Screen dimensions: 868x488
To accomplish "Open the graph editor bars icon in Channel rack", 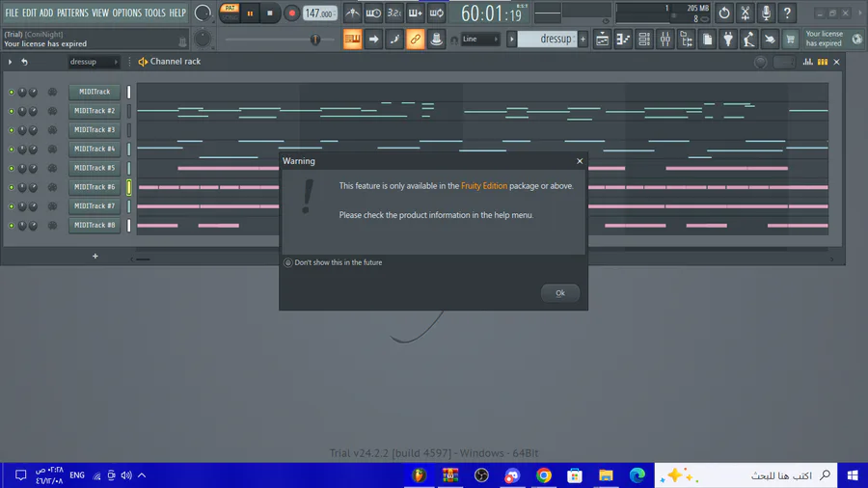I will pyautogui.click(x=807, y=62).
